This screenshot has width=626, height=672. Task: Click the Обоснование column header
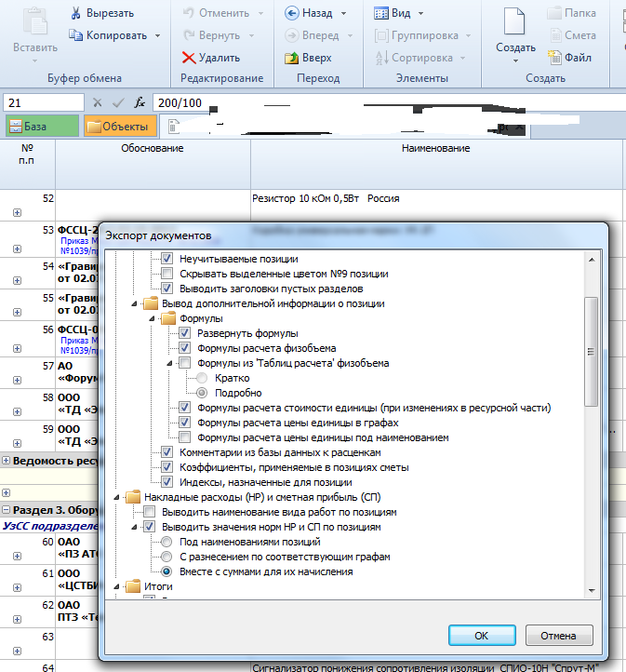pyautogui.click(x=153, y=165)
